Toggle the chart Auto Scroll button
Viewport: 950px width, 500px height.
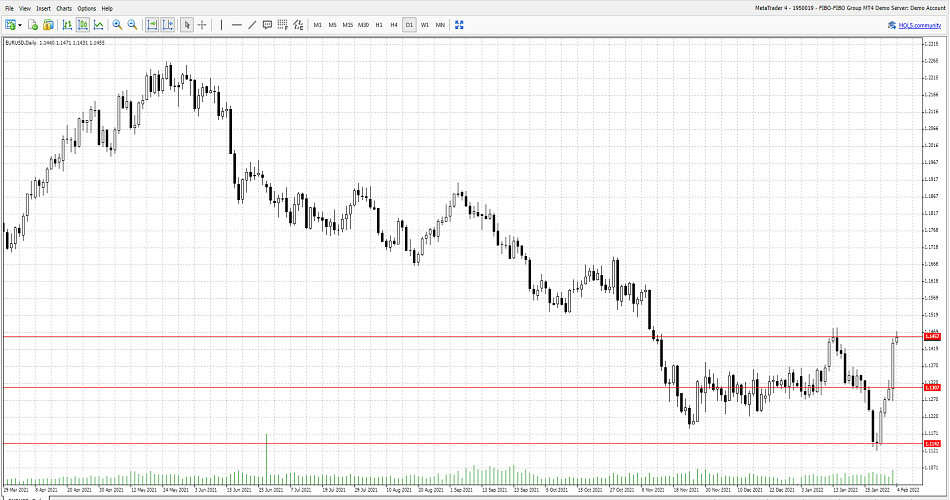(152, 24)
